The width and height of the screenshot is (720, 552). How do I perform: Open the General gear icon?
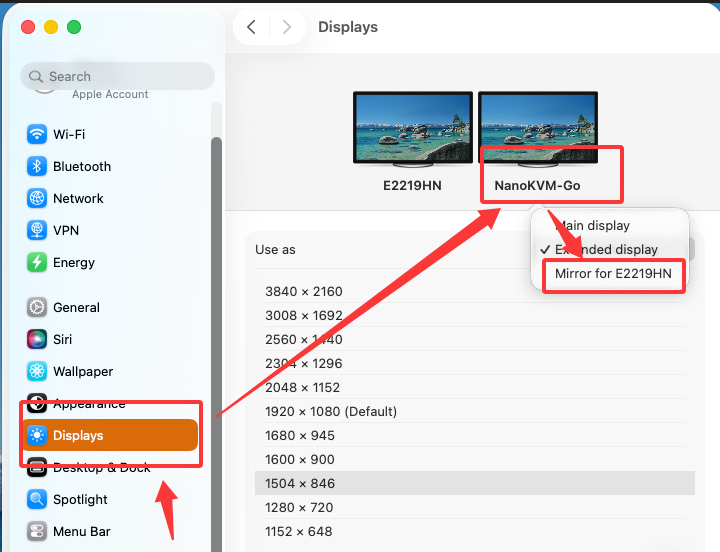click(x=37, y=307)
